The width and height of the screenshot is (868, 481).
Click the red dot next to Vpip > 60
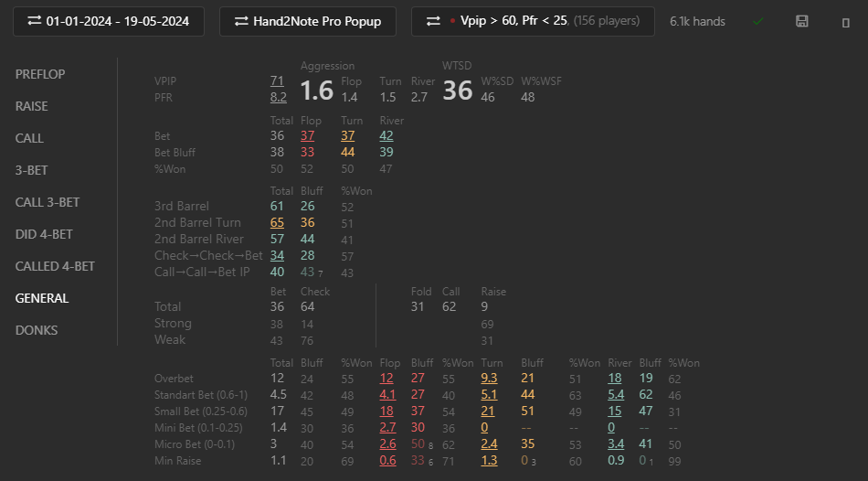click(452, 21)
